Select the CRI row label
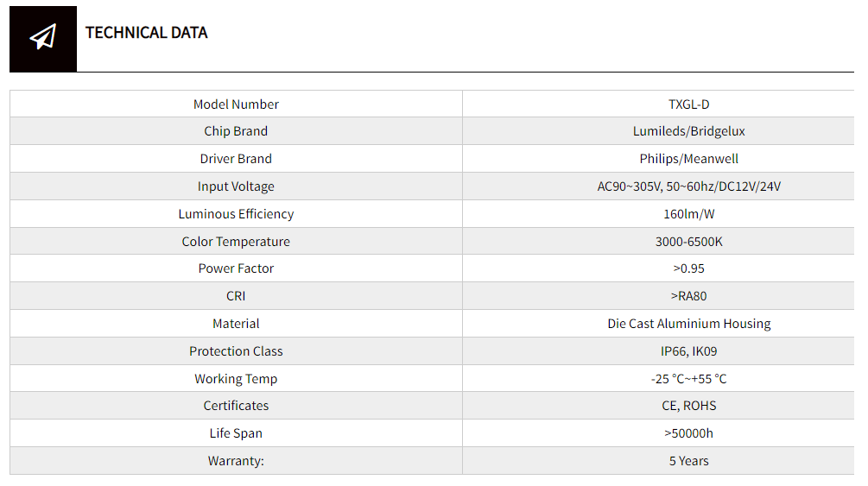 [236, 296]
